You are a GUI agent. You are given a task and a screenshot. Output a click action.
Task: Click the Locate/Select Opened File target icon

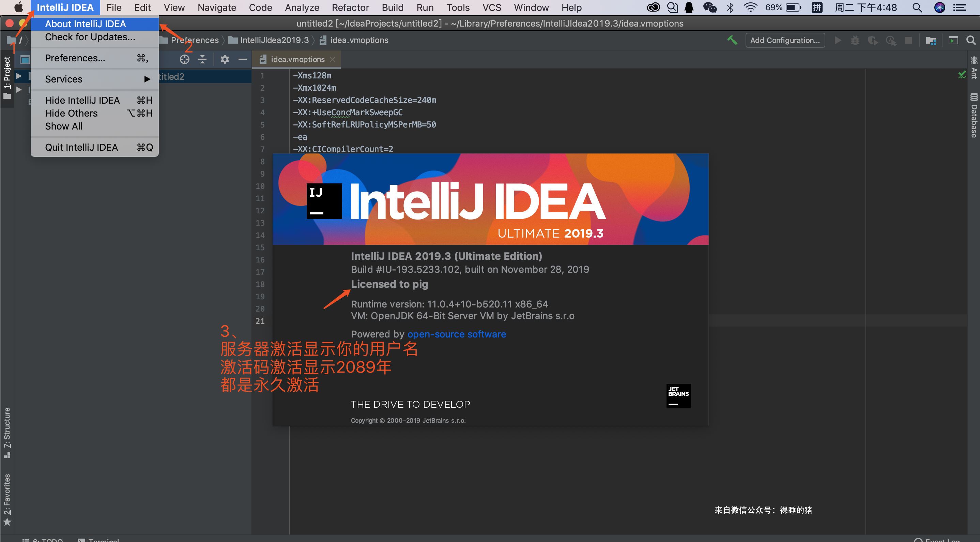[x=184, y=59]
